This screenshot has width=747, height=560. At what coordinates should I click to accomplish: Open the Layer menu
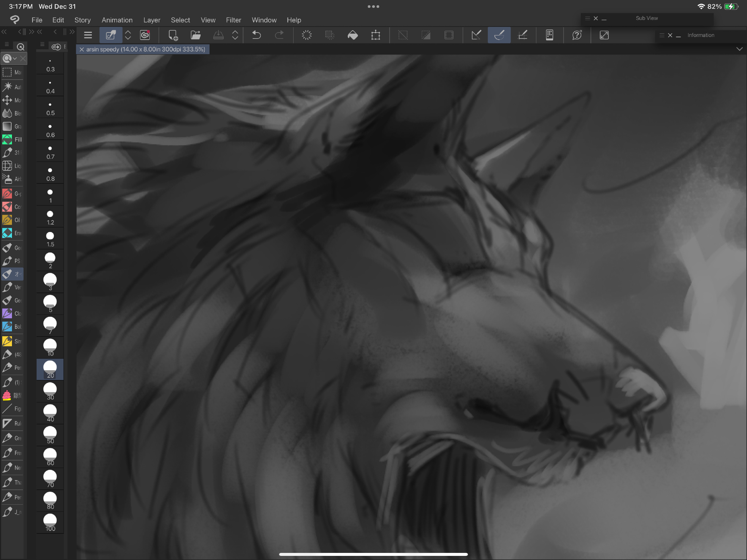(152, 20)
